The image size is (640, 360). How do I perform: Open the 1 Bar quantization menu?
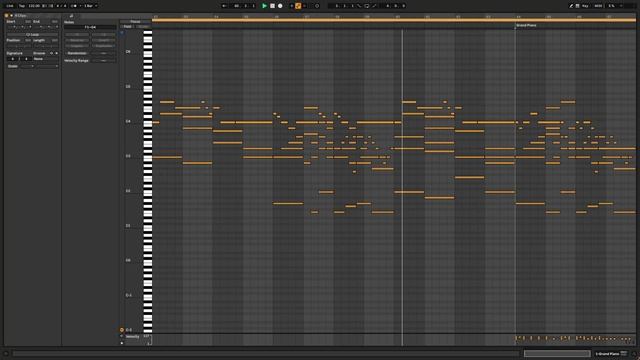click(x=90, y=6)
